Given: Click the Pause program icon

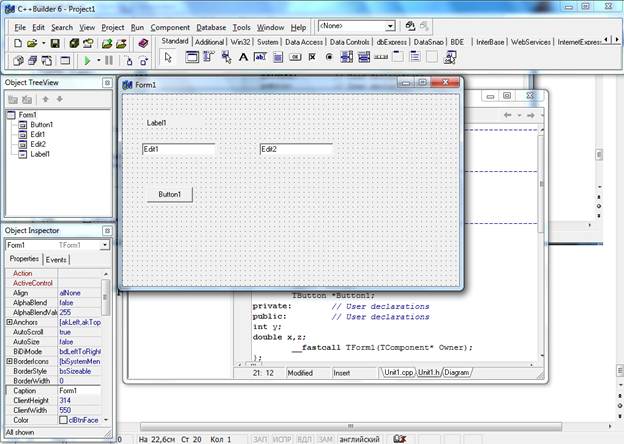Looking at the screenshot, I should pos(109,61).
